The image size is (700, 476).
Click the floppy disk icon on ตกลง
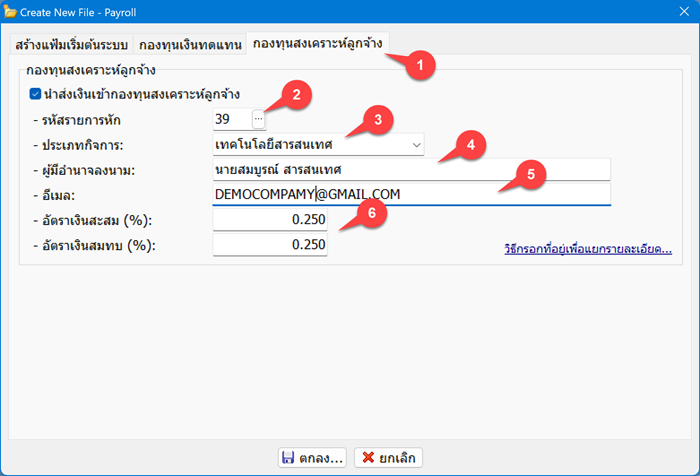[x=288, y=457]
